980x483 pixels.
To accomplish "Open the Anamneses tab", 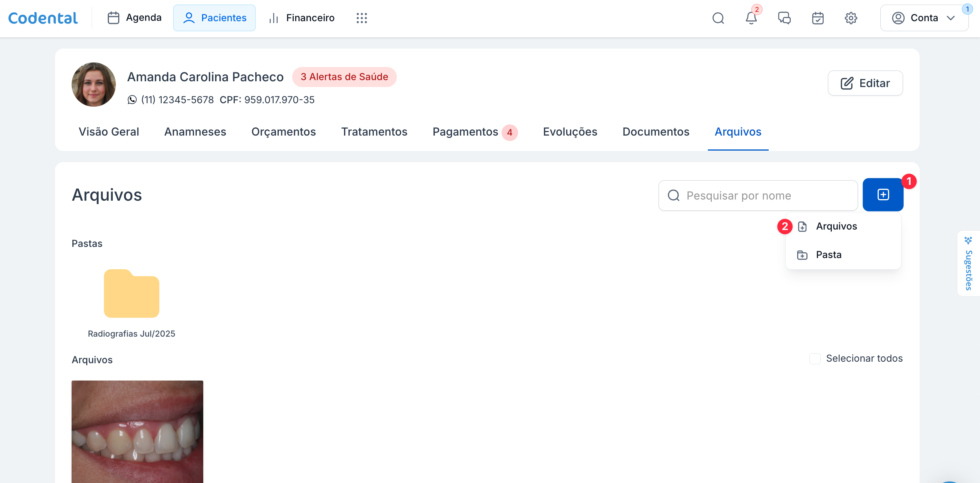I will coord(195,132).
